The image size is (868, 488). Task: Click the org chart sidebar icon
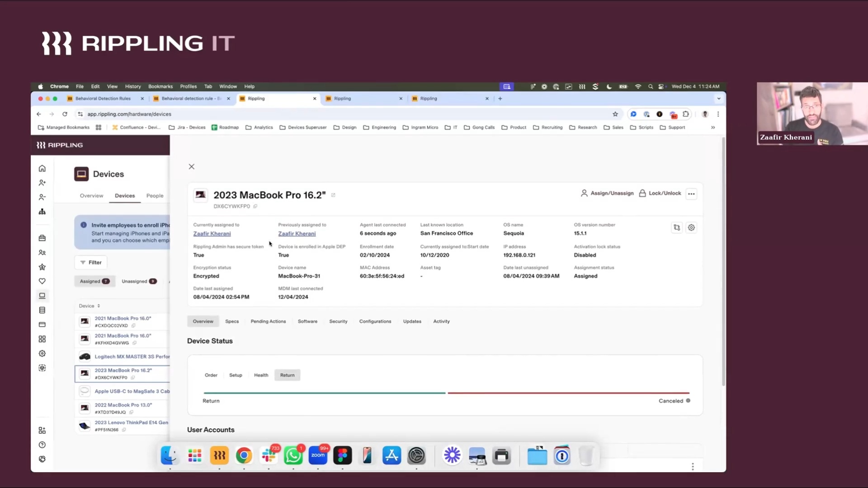coord(42,211)
